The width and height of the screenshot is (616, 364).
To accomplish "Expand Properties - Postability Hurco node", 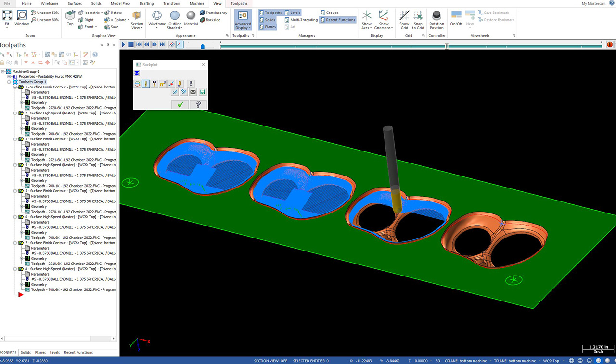I will [9, 76].
